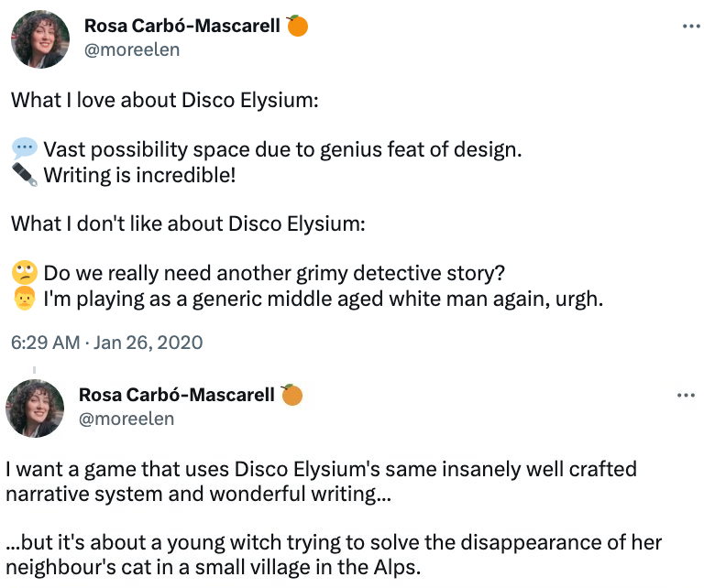Click the profile avatar on the reply tweet
The height and width of the screenshot is (588, 715).
[35, 408]
